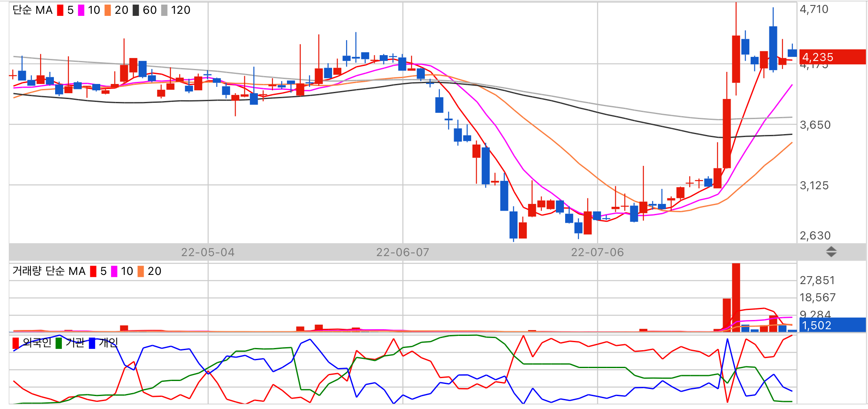Click the blue 개인 legend swatch
This screenshot has width=868, height=409.
pyautogui.click(x=92, y=343)
